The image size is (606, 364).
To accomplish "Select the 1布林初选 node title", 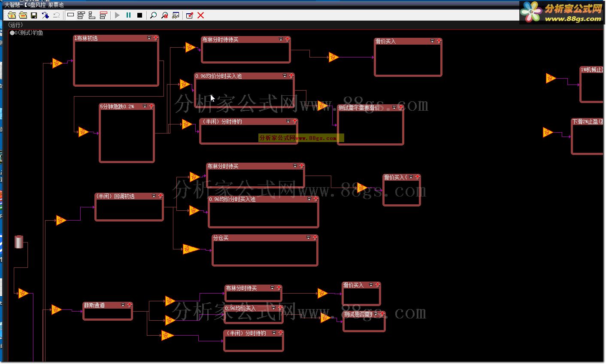I will click(86, 38).
